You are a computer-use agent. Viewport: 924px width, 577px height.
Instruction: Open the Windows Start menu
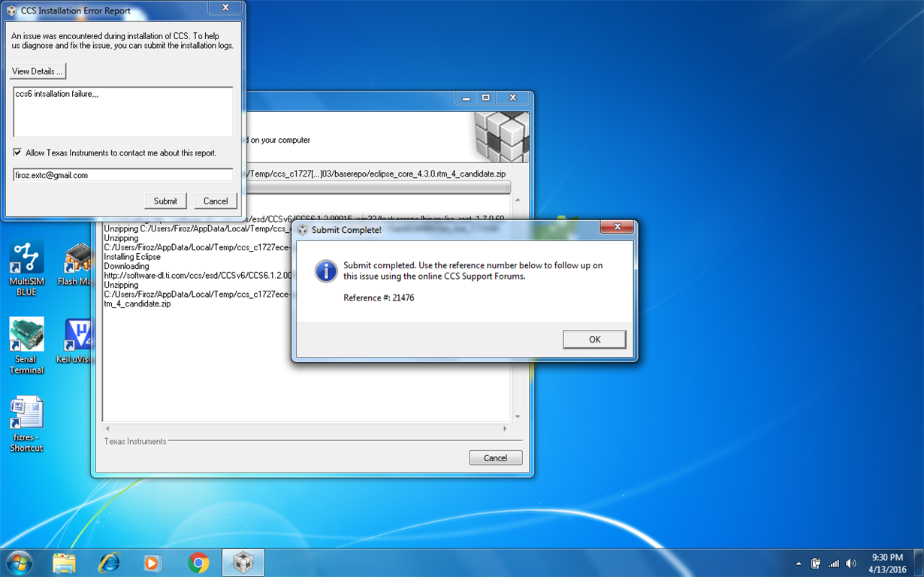[19, 562]
